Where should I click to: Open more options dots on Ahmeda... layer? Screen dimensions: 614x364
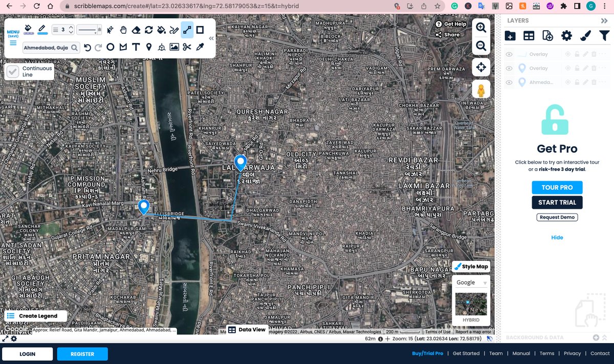pyautogui.click(x=602, y=82)
